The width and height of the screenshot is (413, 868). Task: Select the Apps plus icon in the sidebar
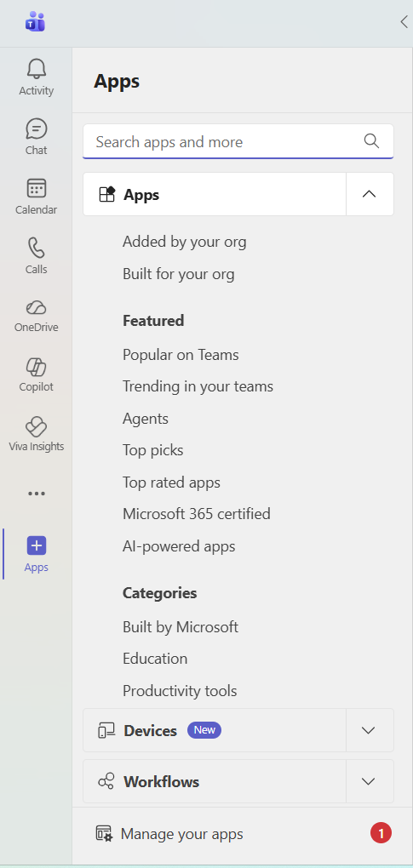[x=37, y=545]
